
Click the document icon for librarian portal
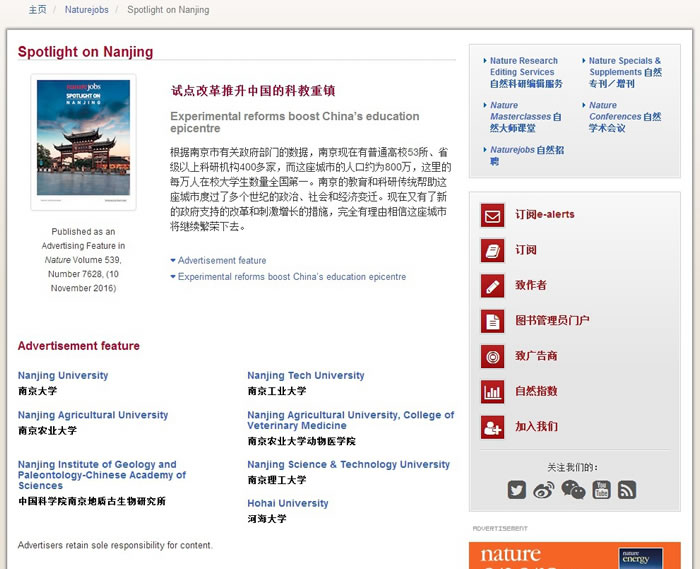[x=492, y=321]
